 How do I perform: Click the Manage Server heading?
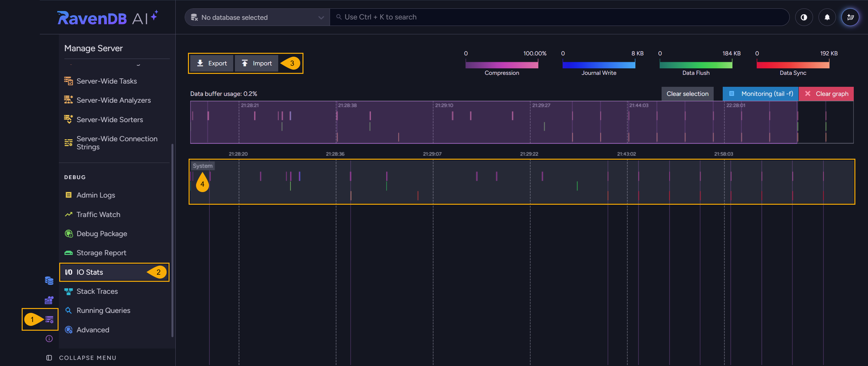click(x=93, y=48)
